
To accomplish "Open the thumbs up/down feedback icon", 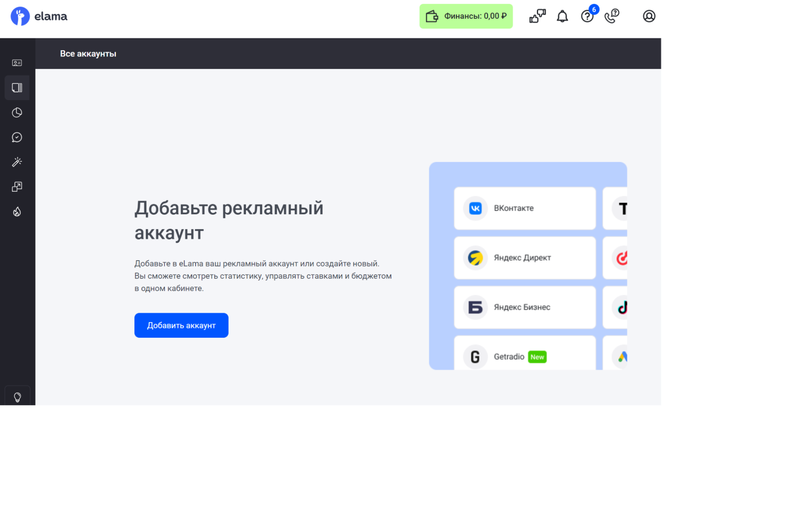I will click(x=537, y=16).
